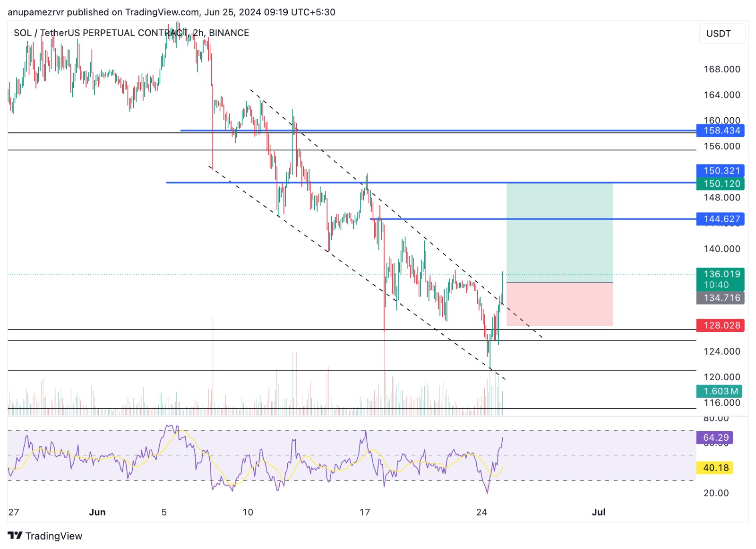The image size is (756, 549).
Task: Select the 144.627 blue price label
Action: 720,219
